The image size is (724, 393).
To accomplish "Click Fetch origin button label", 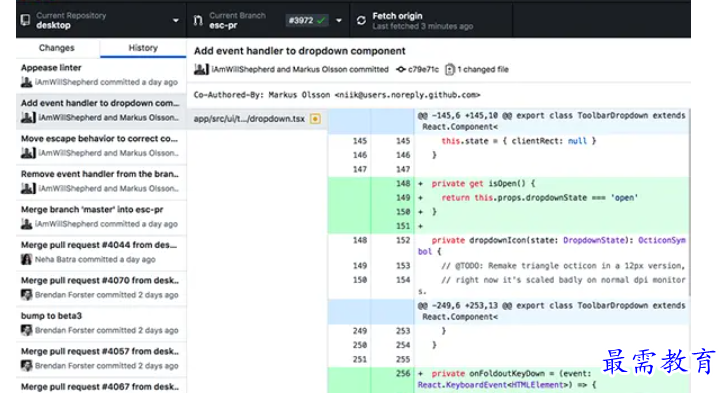I will click(397, 16).
